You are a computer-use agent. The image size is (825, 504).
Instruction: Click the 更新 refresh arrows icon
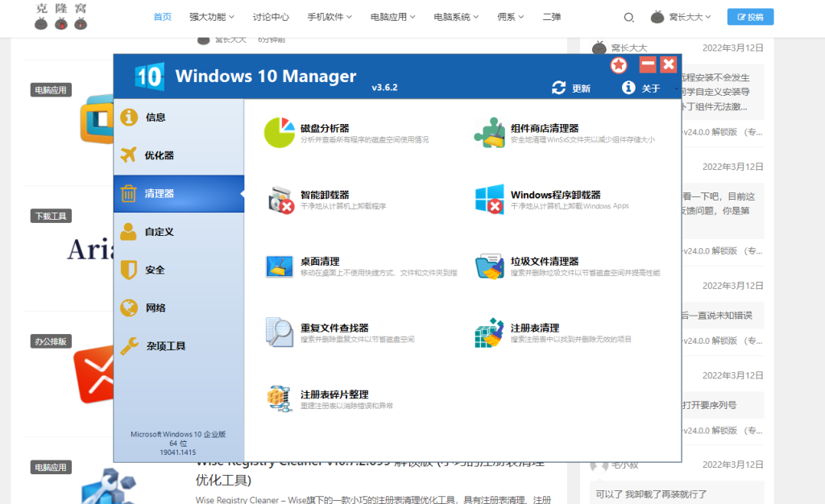pyautogui.click(x=559, y=88)
